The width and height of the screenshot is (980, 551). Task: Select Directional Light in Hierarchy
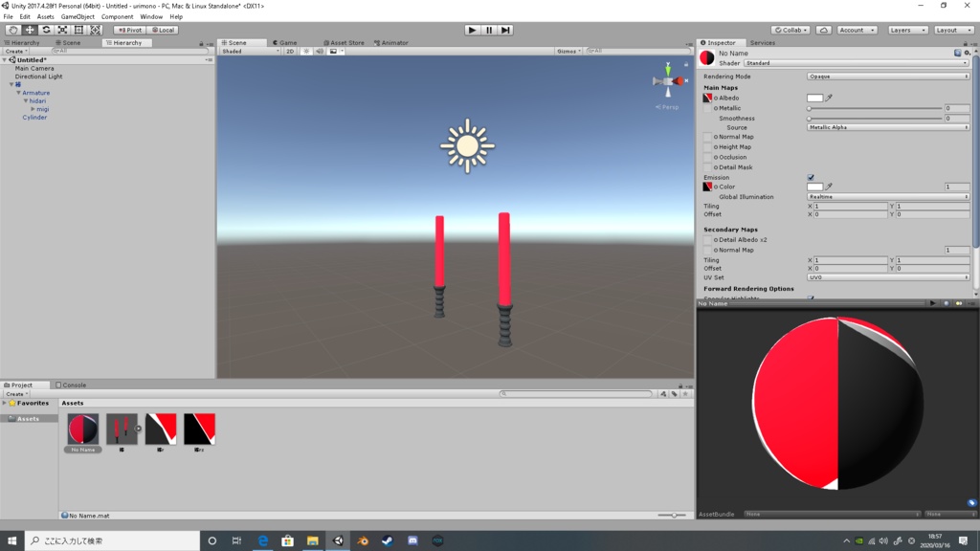click(38, 77)
